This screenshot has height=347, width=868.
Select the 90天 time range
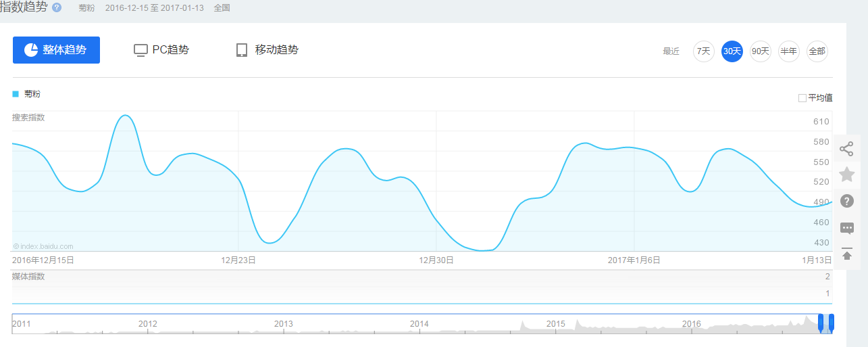pyautogui.click(x=760, y=51)
